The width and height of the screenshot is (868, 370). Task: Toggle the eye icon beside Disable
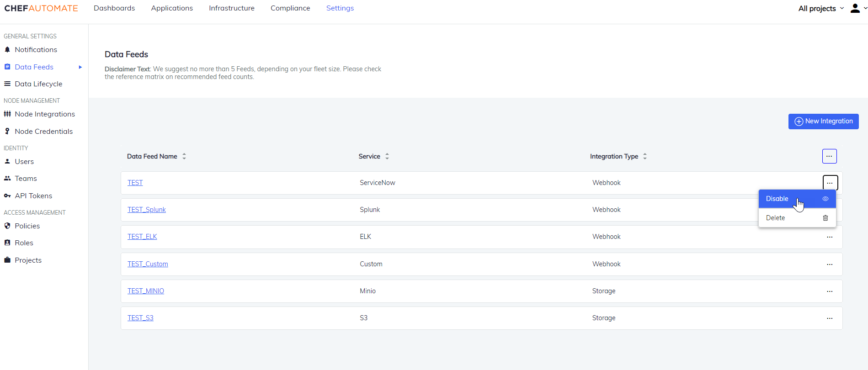825,199
